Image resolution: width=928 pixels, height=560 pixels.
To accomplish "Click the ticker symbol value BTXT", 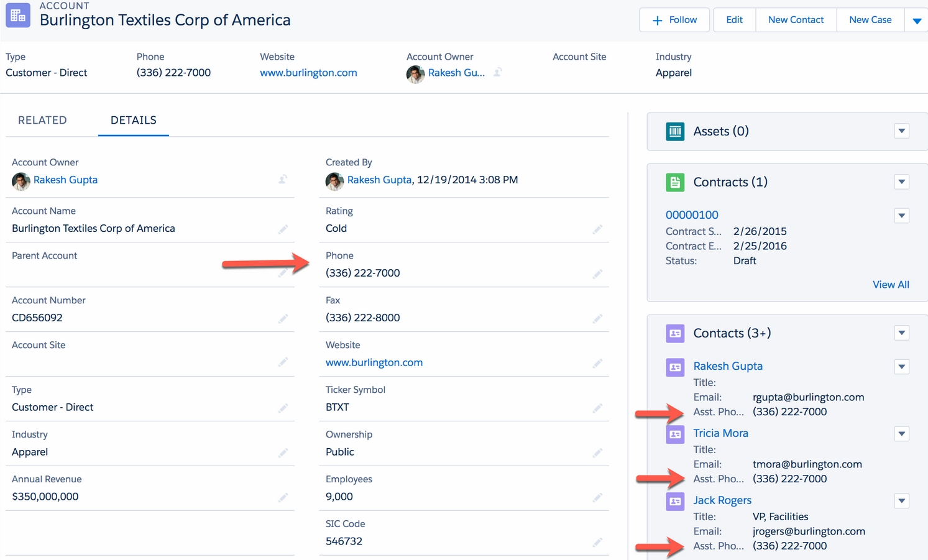I will coord(338,407).
